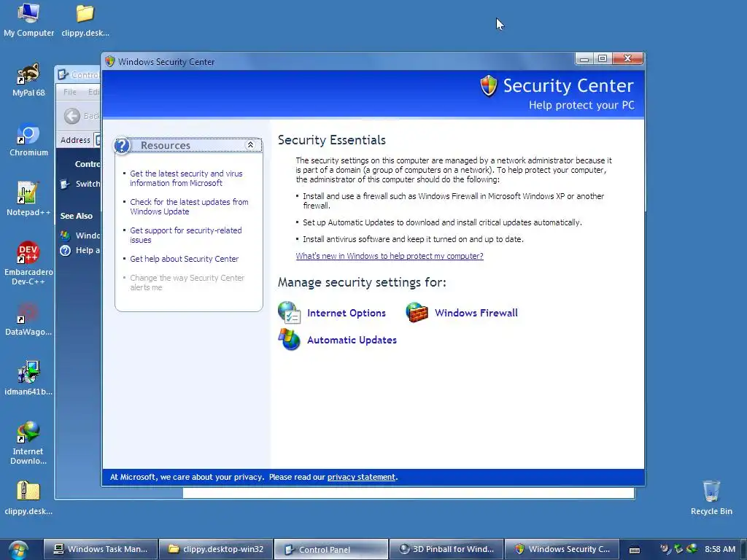
Task: Open clippy.desk zip archive on desktop
Action: pos(28,499)
